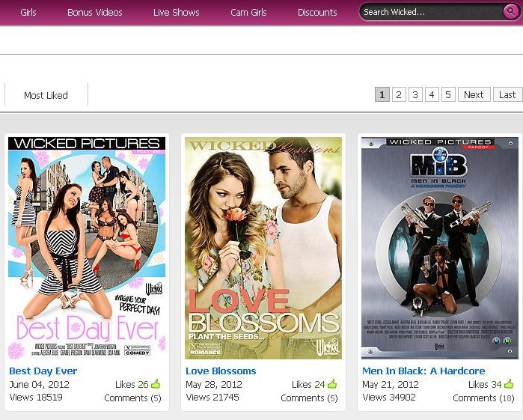Image resolution: width=523 pixels, height=420 pixels.
Task: Click the magnifier search icon
Action: [x=510, y=12]
